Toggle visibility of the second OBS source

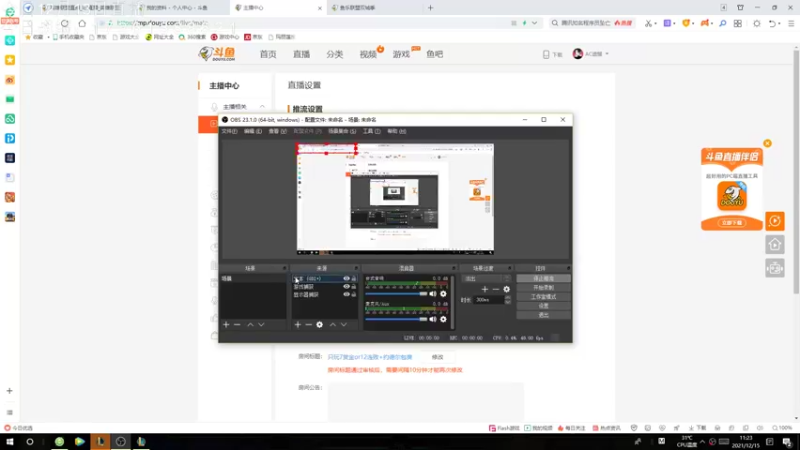click(x=346, y=287)
